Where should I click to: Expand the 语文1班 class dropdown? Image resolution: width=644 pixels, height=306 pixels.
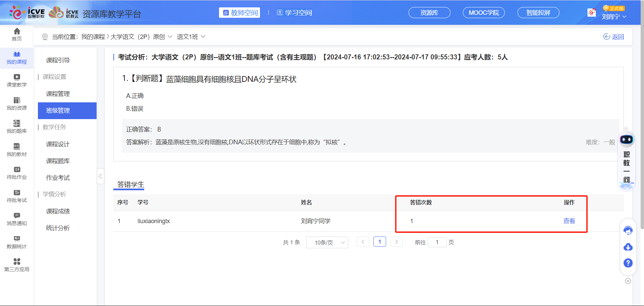point(191,37)
